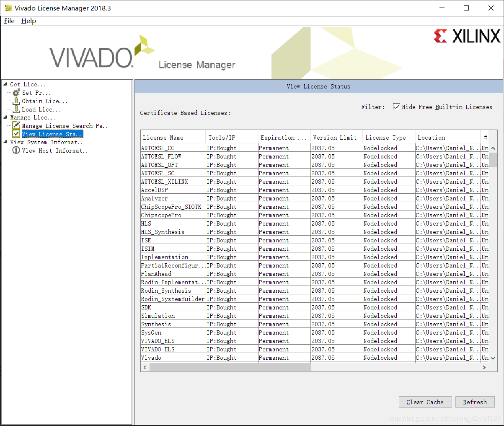Select View License Status tree item
Image resolution: width=504 pixels, height=426 pixels.
(x=52, y=134)
